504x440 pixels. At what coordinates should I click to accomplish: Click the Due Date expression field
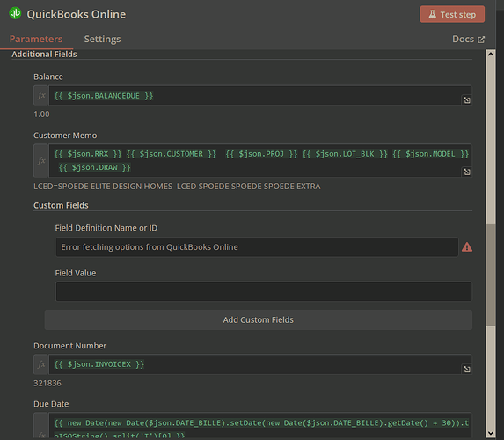(260, 426)
